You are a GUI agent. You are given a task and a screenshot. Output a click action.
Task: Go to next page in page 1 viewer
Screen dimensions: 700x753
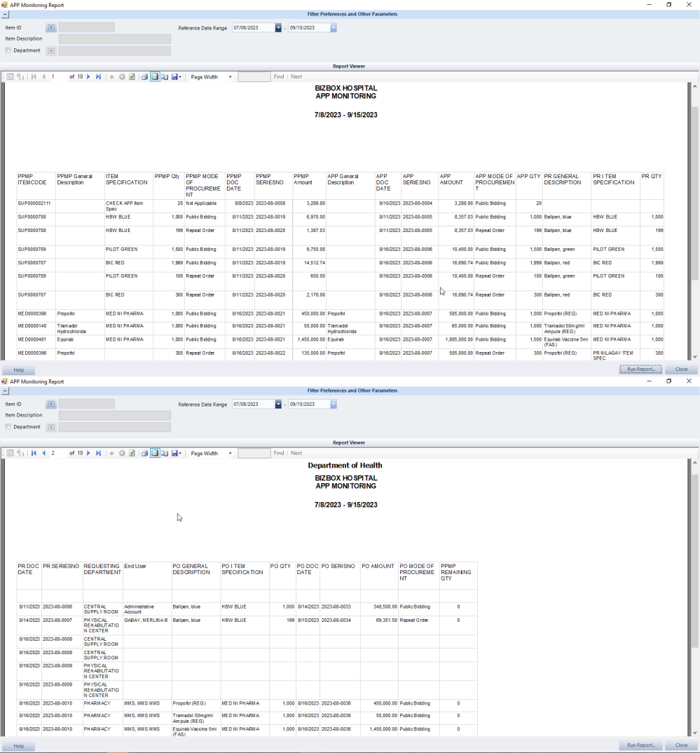[x=88, y=77]
